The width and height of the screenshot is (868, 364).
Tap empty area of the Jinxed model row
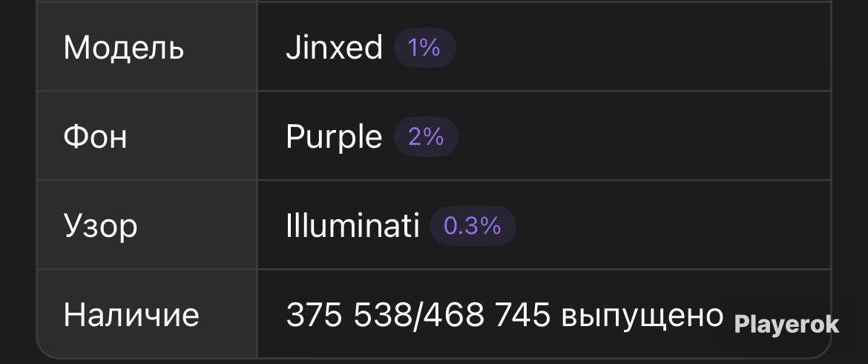642,48
